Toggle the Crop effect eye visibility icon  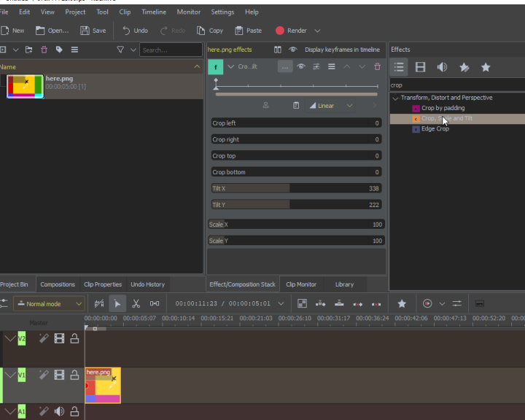[301, 66]
